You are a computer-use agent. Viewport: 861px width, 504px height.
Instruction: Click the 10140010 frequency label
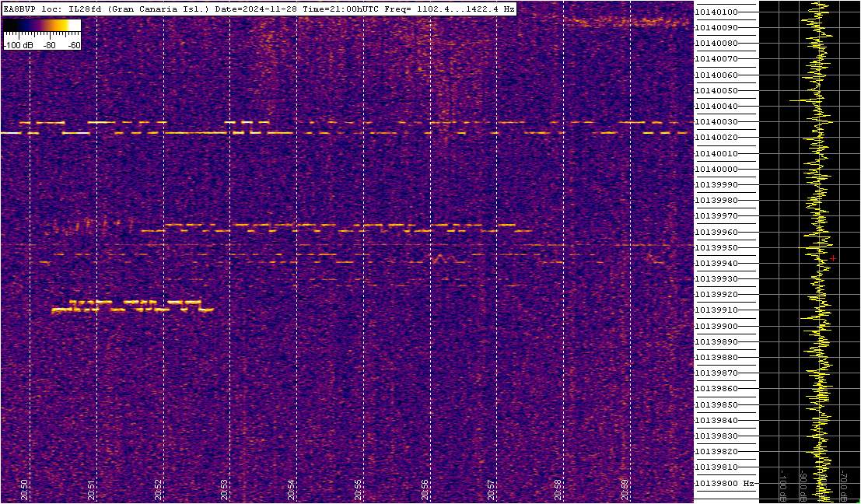tap(716, 154)
